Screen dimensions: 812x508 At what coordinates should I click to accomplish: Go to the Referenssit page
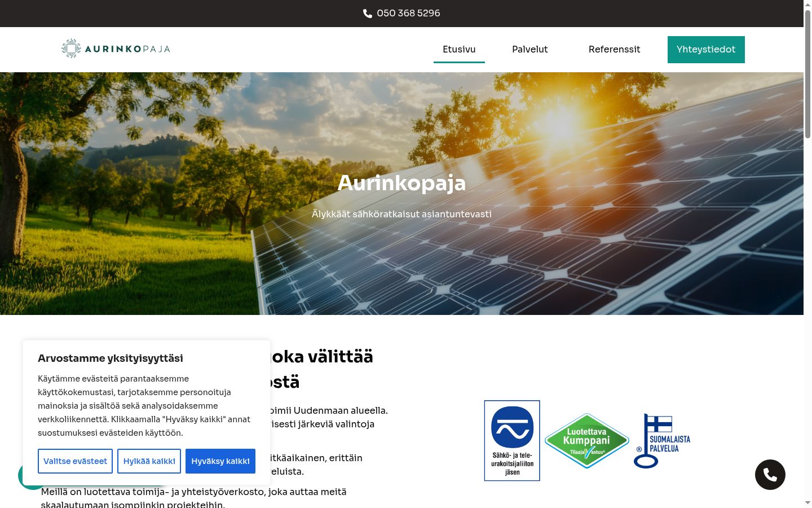(x=614, y=49)
